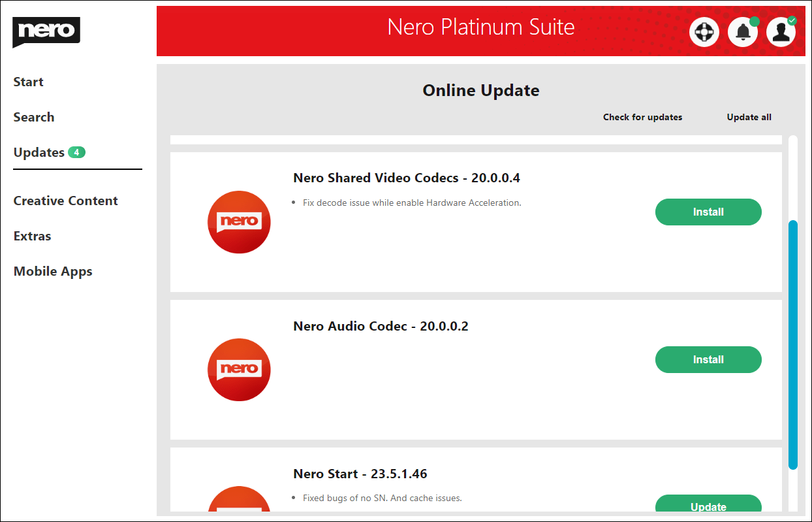This screenshot has height=522, width=812.
Task: Navigate to Extras
Action: coord(32,236)
